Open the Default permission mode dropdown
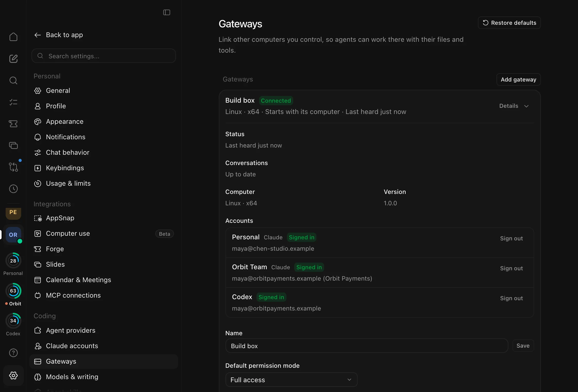This screenshot has height=392, width=578. pos(291,380)
